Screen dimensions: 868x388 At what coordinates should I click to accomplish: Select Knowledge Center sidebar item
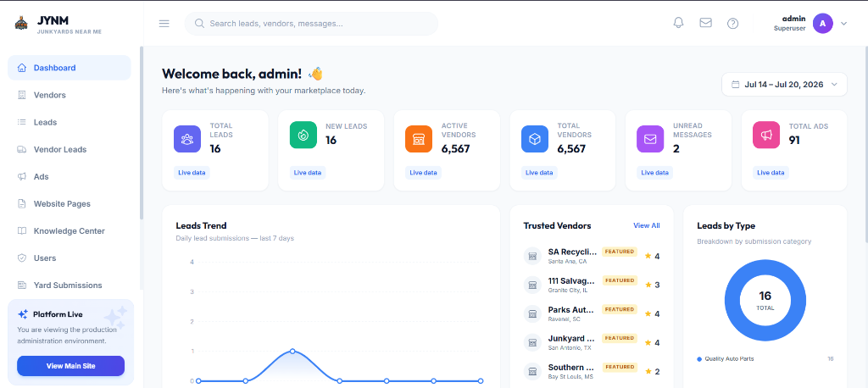coord(70,230)
